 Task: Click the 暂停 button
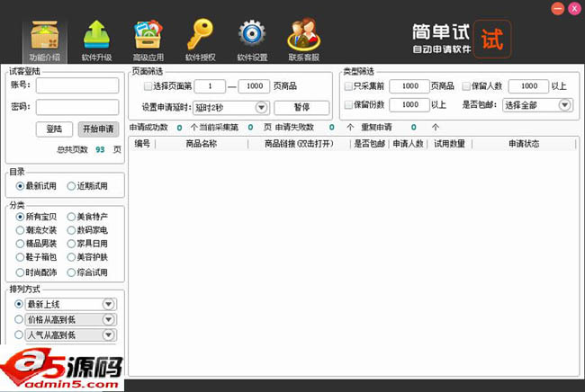[301, 108]
